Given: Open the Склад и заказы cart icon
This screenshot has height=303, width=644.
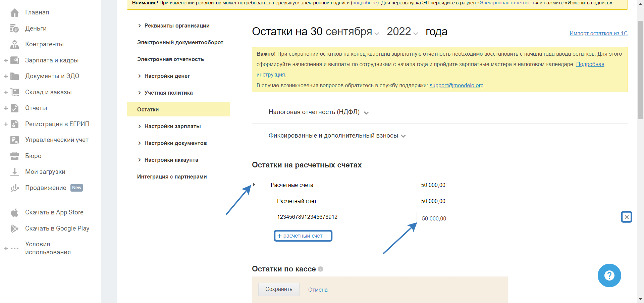Looking at the screenshot, I should click(x=14, y=92).
